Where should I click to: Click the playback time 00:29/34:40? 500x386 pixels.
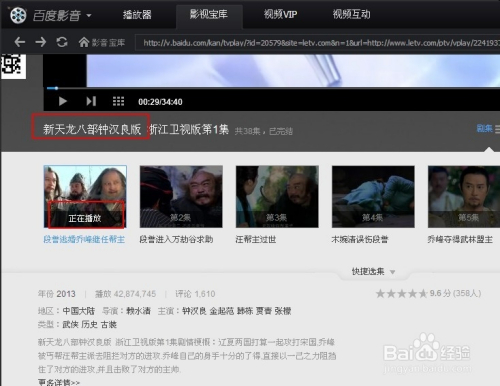[160, 102]
